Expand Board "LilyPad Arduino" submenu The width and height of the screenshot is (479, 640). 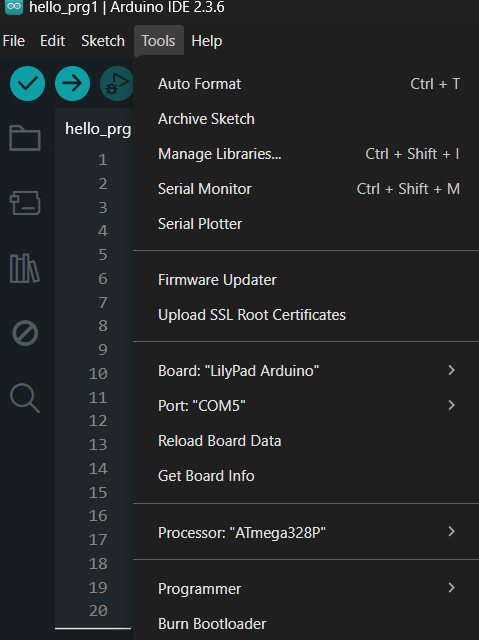(x=306, y=371)
